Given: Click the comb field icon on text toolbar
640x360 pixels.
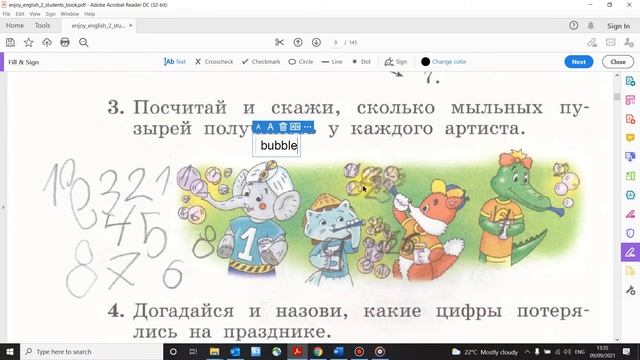Looking at the screenshot, I should pos(295,127).
